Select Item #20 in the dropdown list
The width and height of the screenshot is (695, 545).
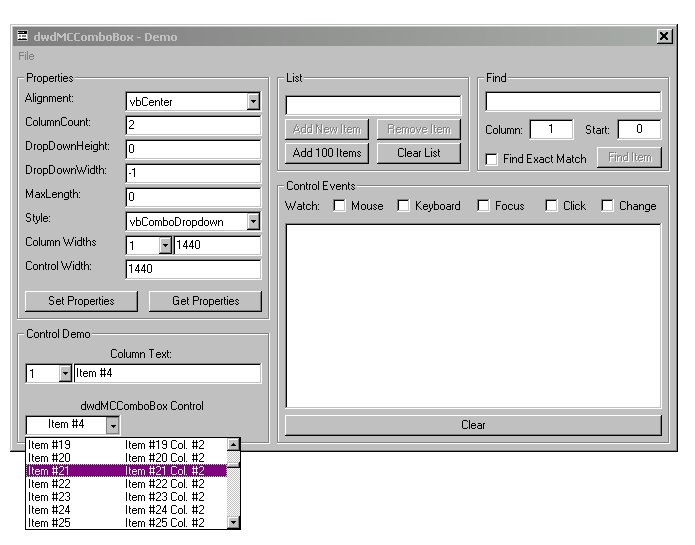126,458
